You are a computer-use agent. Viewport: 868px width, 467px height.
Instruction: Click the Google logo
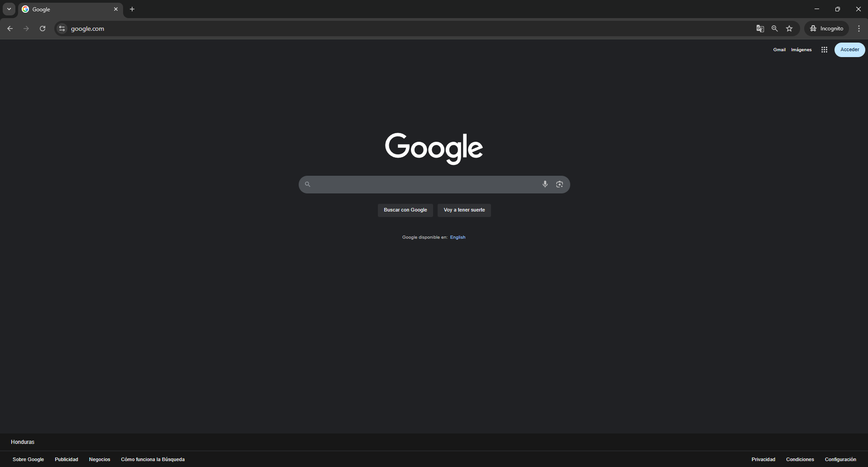click(434, 148)
